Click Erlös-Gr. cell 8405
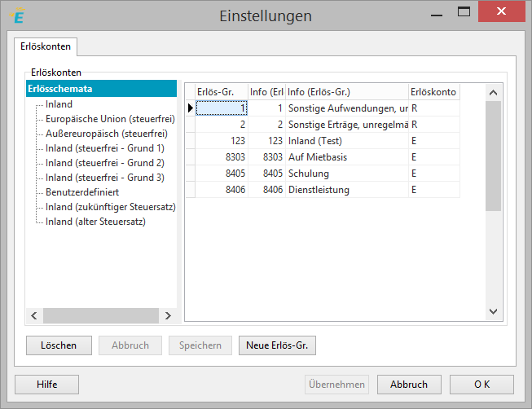 coord(222,174)
